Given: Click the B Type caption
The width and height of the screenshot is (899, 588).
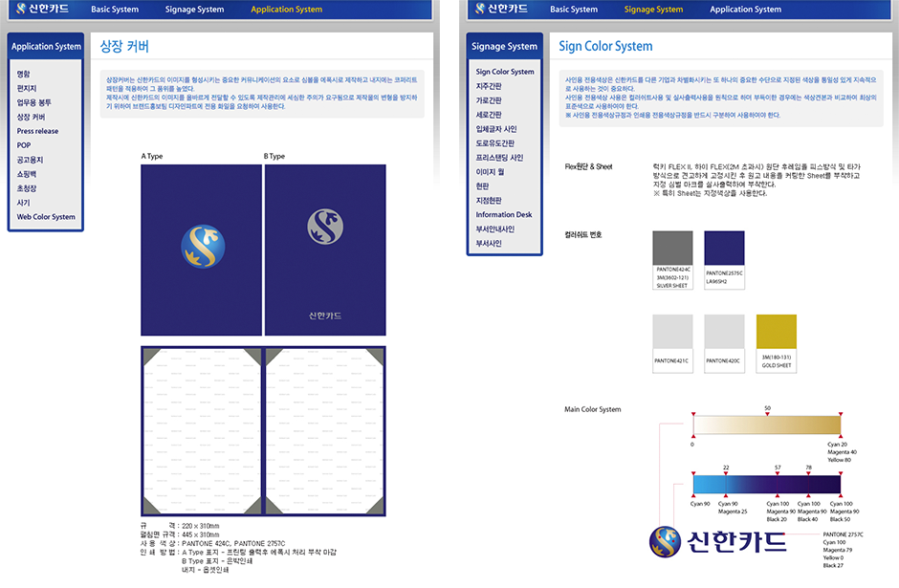Looking at the screenshot, I should click(274, 156).
